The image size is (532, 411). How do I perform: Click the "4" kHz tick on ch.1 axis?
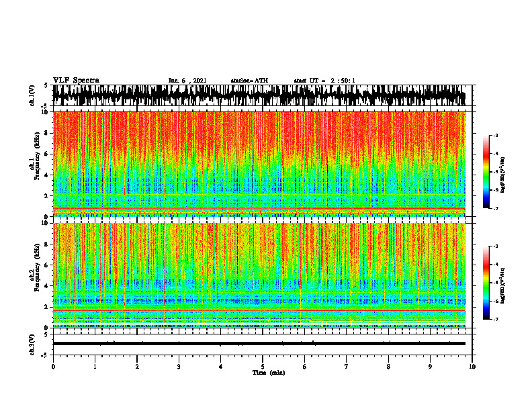47,175
